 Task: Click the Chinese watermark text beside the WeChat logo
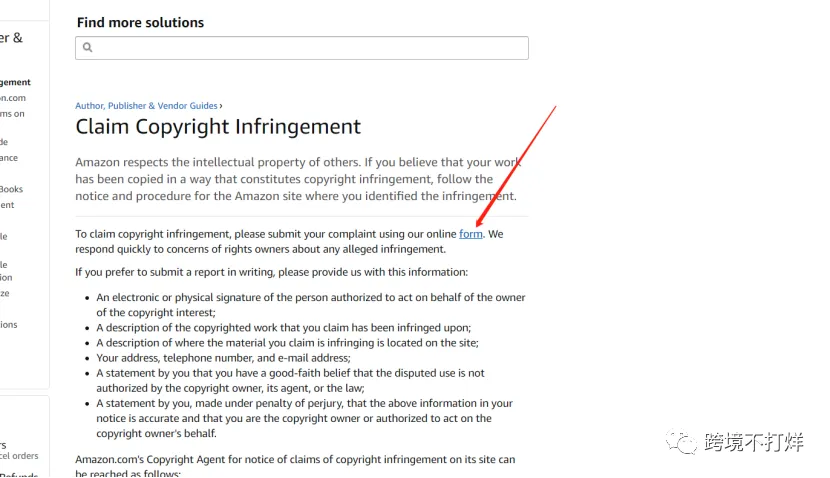[x=753, y=442]
